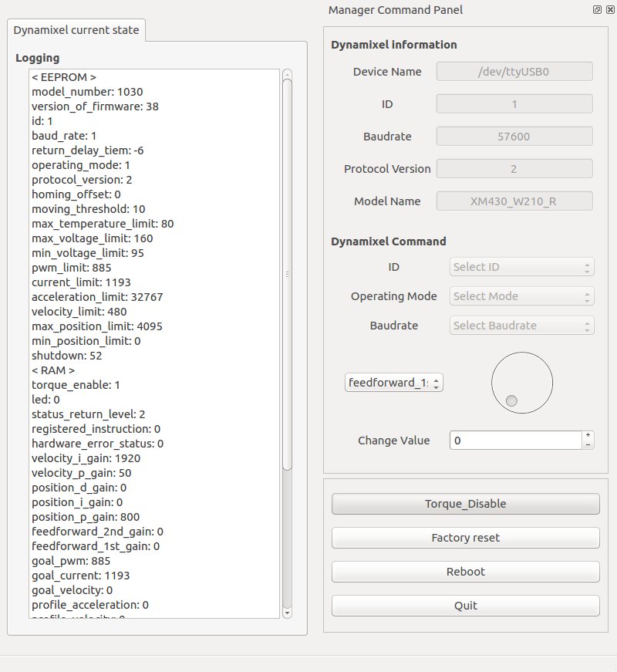Click log line 'max_voltage_limit: 160'
Viewport: 617px width, 672px height.
coord(92,238)
